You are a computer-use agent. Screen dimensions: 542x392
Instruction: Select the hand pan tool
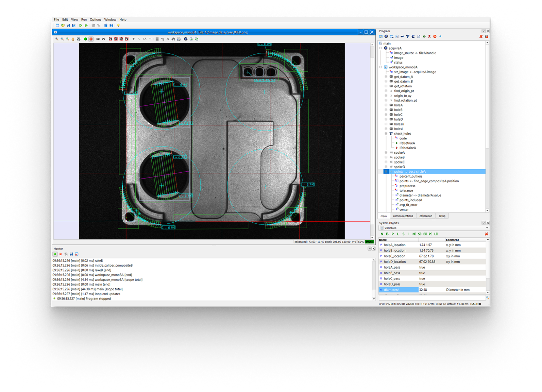pyautogui.click(x=73, y=39)
